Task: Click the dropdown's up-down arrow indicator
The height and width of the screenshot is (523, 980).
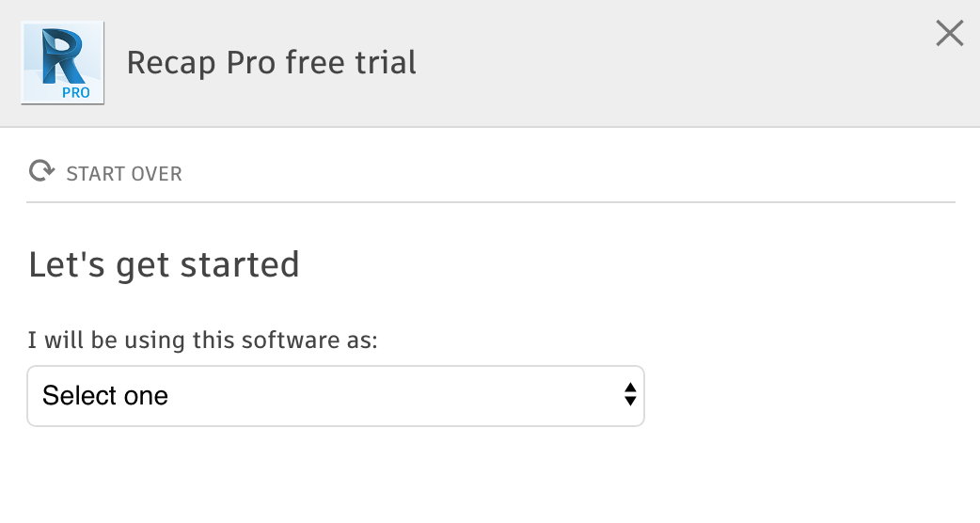Action: (x=630, y=396)
